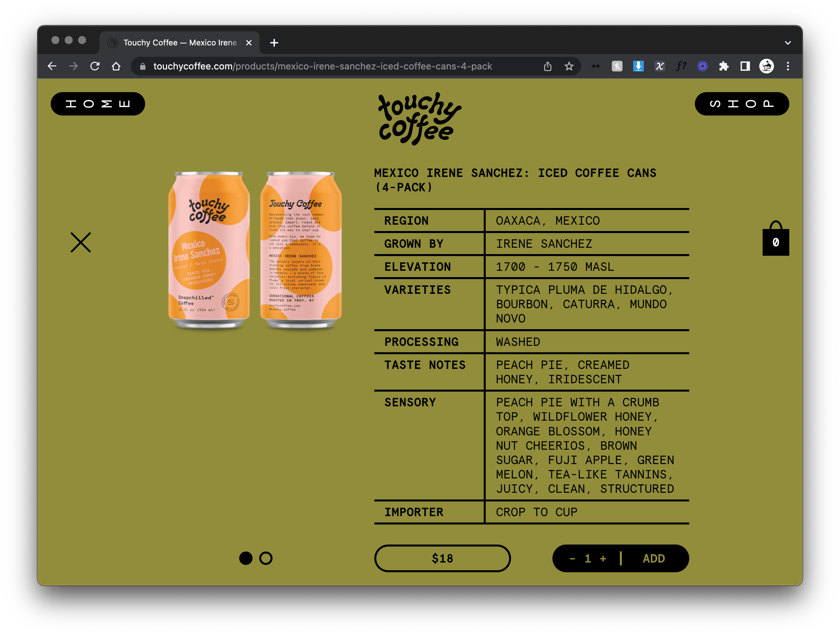
Task: Bookmark page with star icon
Action: point(568,66)
